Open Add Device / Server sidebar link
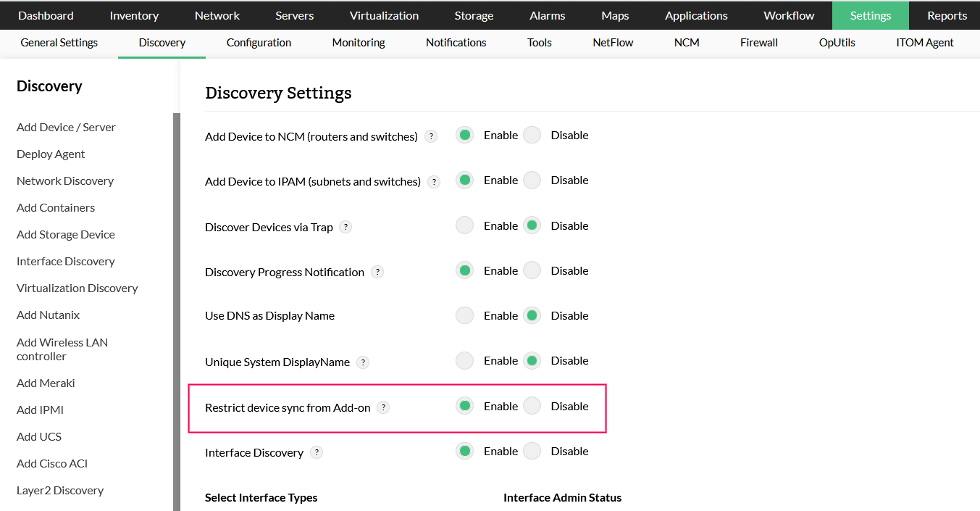Image resolution: width=980 pixels, height=511 pixels. click(66, 127)
